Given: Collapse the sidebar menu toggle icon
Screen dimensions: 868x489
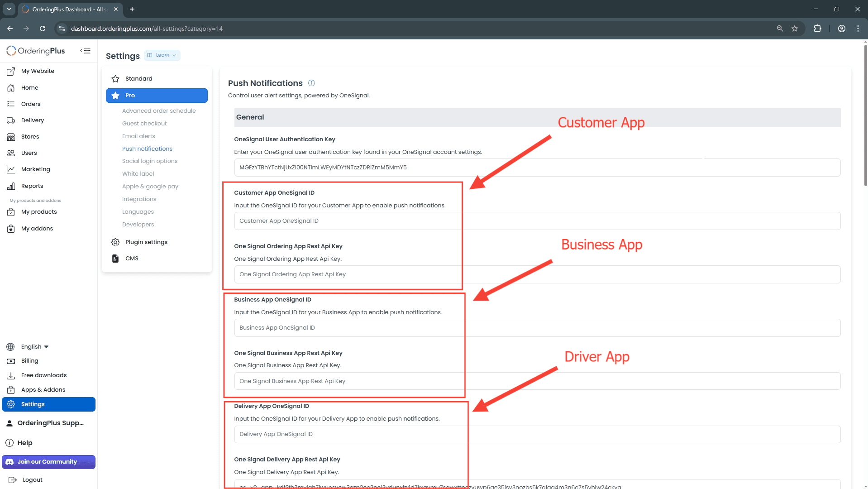Looking at the screenshot, I should click(x=86, y=51).
